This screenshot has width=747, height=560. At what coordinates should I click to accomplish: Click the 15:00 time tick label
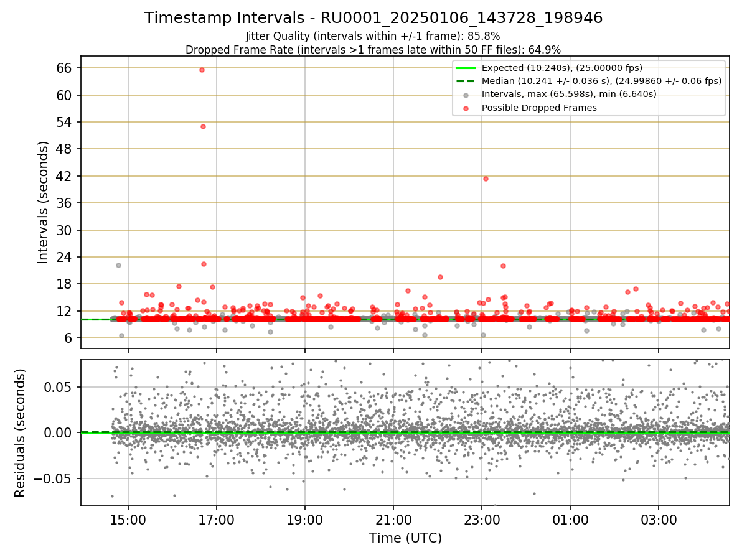point(128,520)
